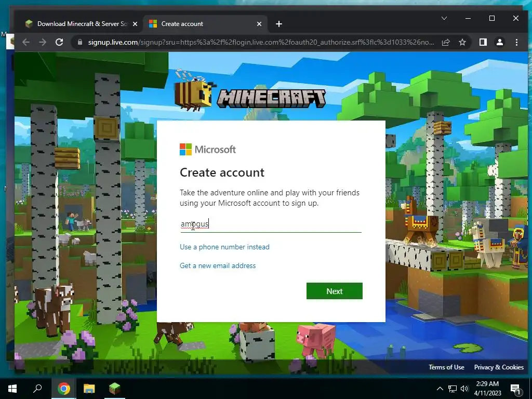This screenshot has height=399, width=532.
Task: Open the volume control
Action: [x=464, y=389]
